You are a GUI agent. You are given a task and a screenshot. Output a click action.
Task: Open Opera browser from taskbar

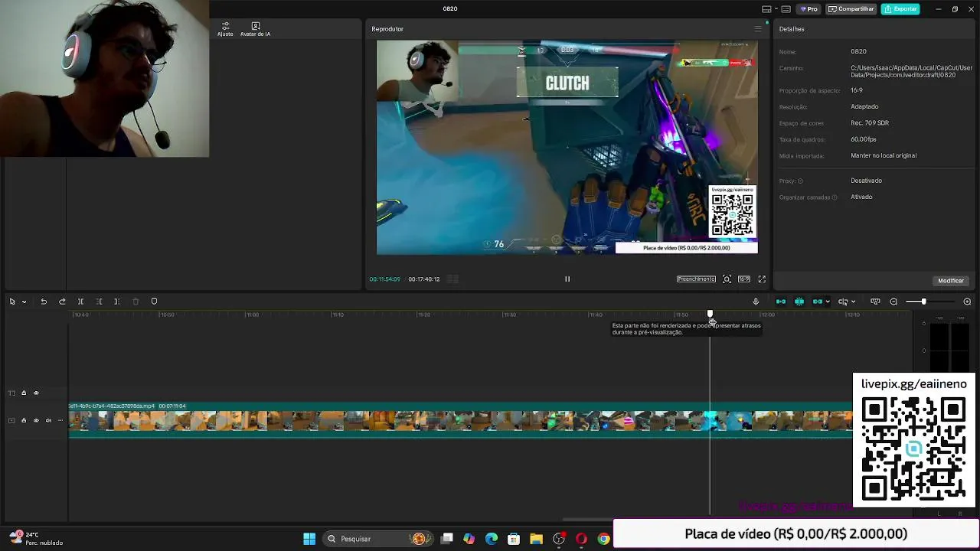point(581,539)
